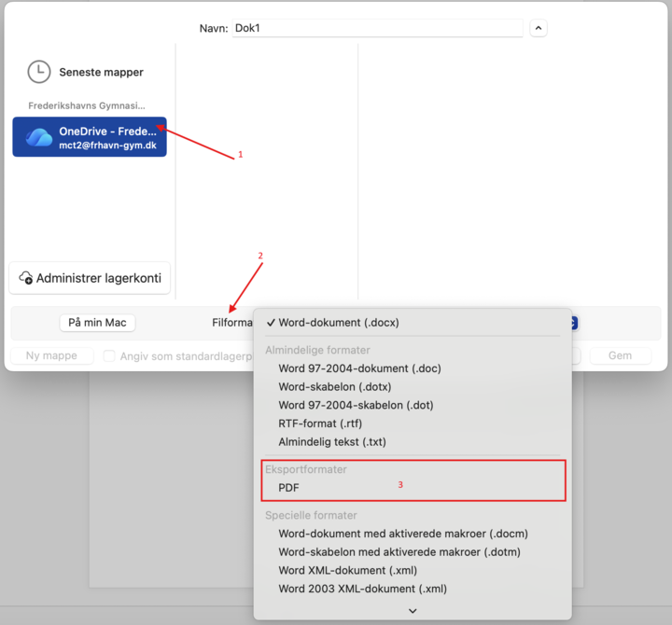Choose PDF export format
This screenshot has height=625, width=672.
coord(288,488)
